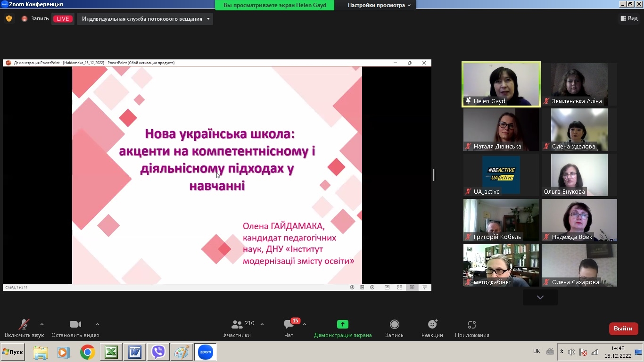
Task: Open File Explorer from the taskbar
Action: coord(41,353)
